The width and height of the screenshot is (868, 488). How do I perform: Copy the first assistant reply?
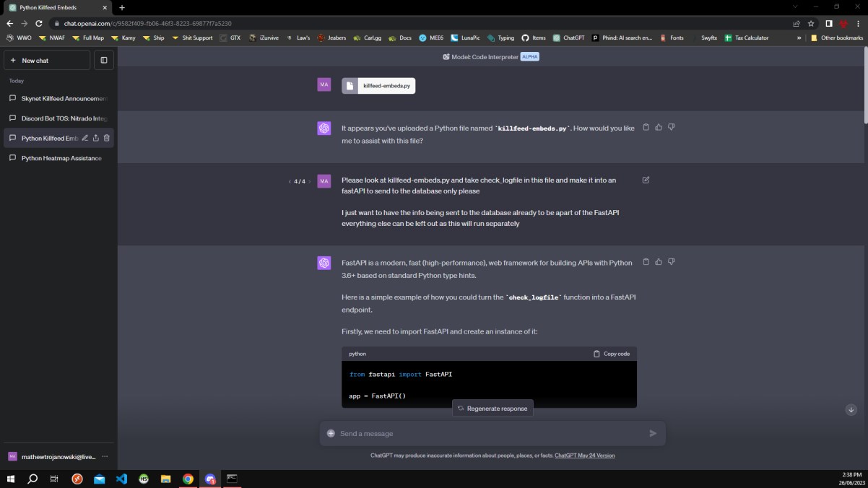[x=646, y=127]
